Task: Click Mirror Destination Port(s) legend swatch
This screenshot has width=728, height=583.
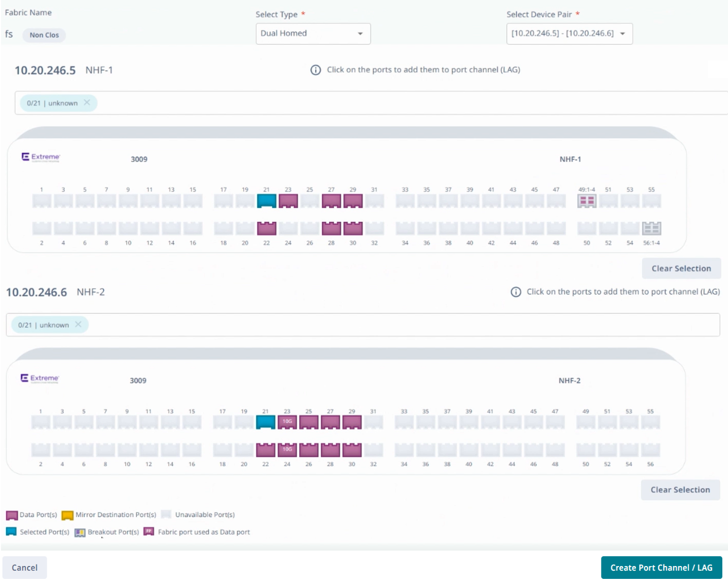Action: 67,515
